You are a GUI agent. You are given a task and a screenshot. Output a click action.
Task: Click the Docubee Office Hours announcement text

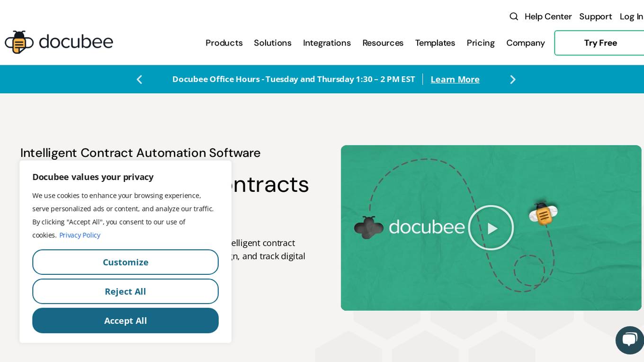pyautogui.click(x=294, y=79)
